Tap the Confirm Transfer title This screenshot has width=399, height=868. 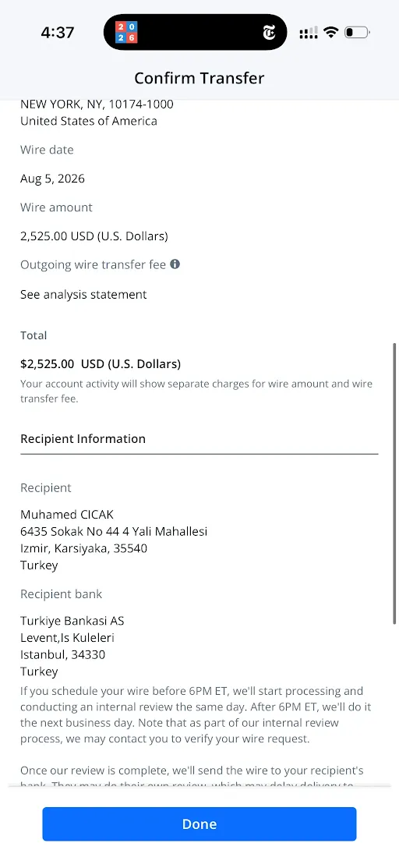[199, 78]
